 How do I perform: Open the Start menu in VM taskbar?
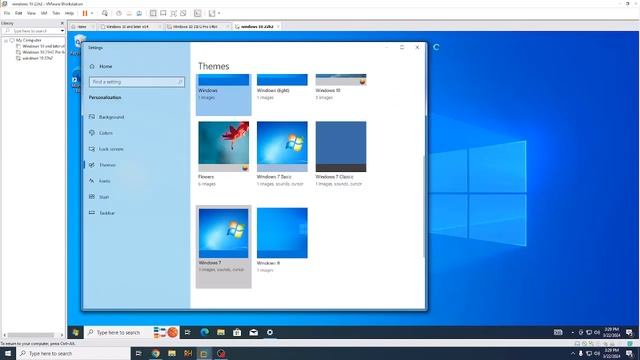[x=76, y=332]
